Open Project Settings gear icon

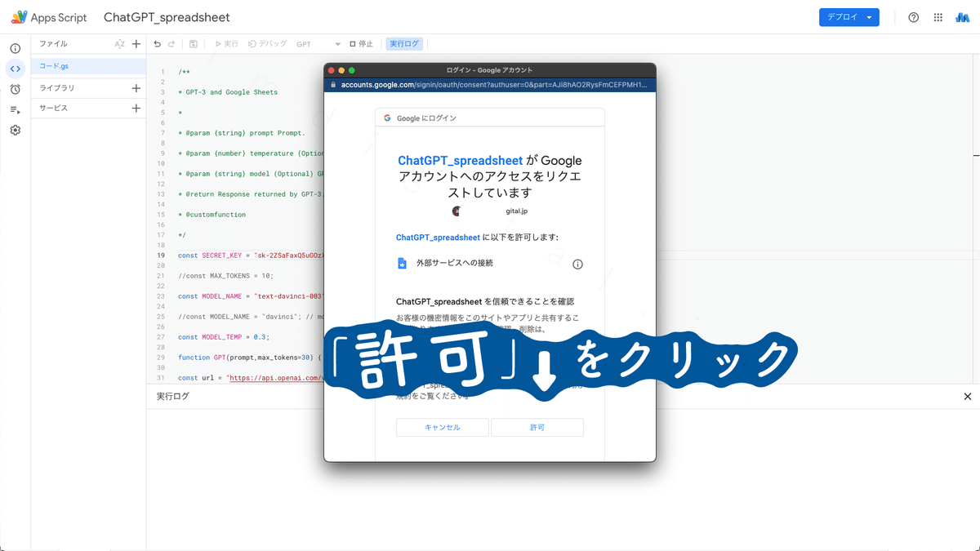[x=15, y=130]
